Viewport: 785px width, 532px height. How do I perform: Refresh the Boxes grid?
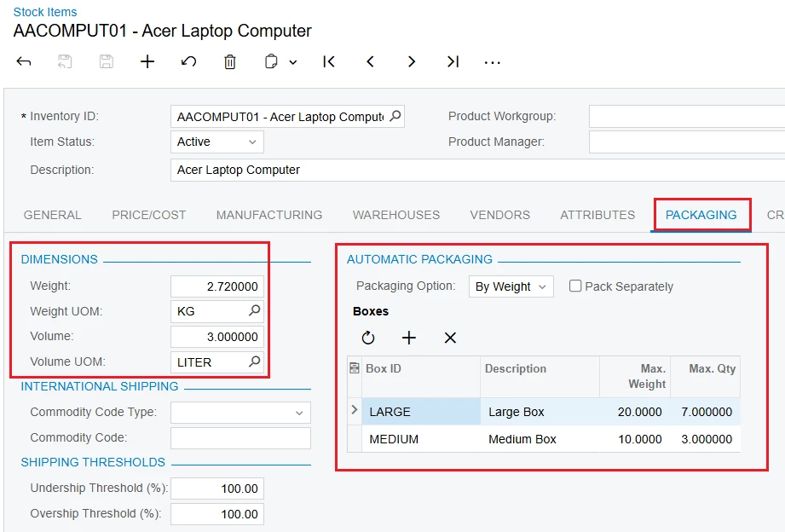click(x=368, y=338)
